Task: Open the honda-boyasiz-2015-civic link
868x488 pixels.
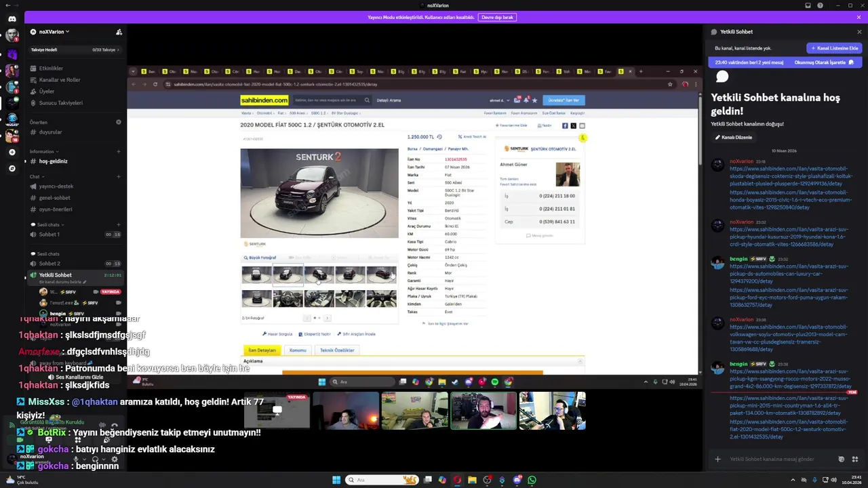Action: [x=790, y=200]
